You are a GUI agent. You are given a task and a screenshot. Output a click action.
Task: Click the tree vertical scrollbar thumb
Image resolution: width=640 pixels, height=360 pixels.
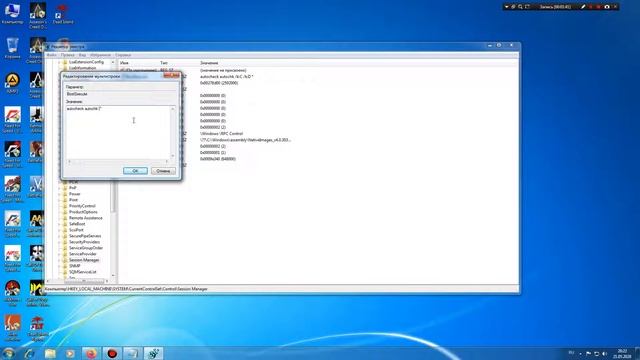[113, 196]
